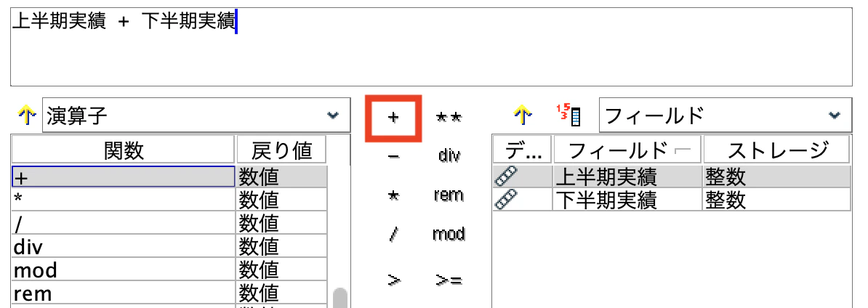Image resolution: width=868 pixels, height=308 pixels.
Task: Click the power (**) operator button
Action: (x=449, y=118)
